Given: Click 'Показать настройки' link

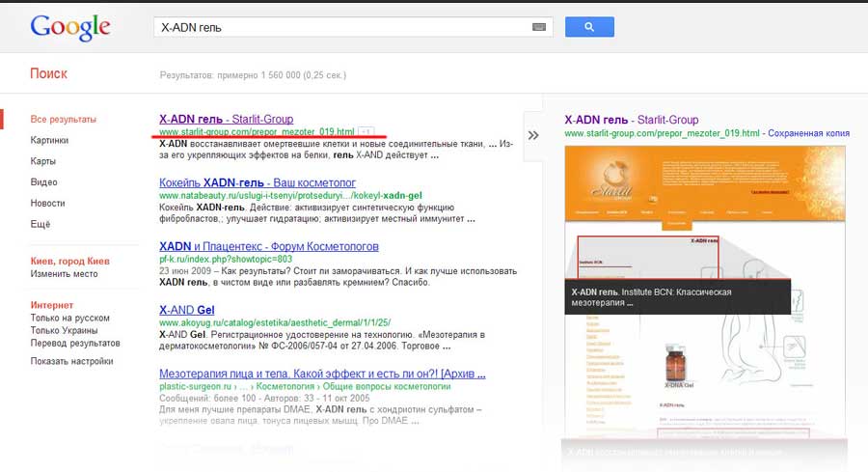Looking at the screenshot, I should (71, 361).
